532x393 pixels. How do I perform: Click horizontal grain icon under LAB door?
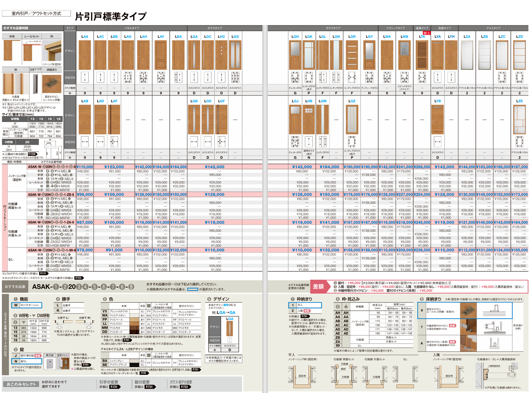[85, 141]
